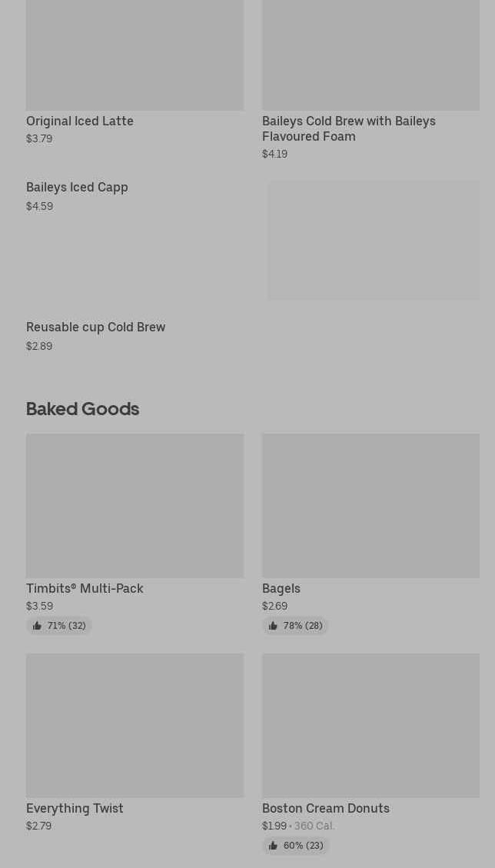Click thumbs-up icon on Bagels rating
495x868 pixels.
pos(273,626)
